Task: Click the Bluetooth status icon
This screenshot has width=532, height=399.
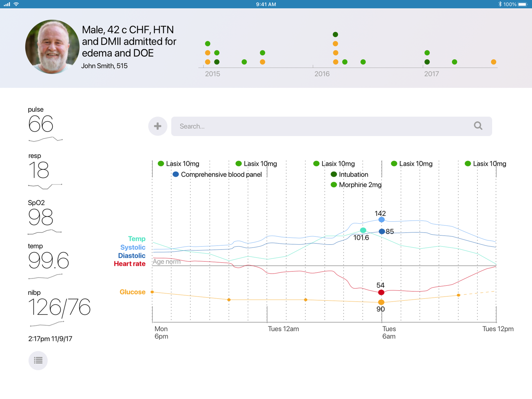Action: (x=500, y=4)
